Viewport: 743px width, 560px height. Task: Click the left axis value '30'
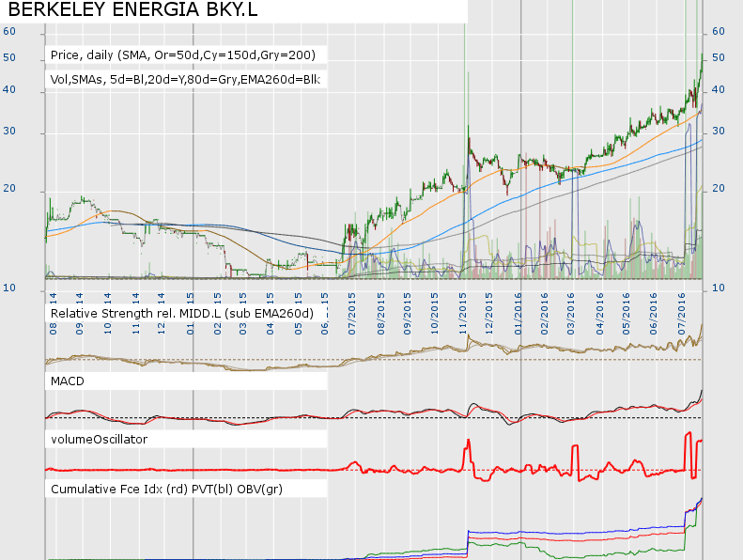pyautogui.click(x=9, y=131)
